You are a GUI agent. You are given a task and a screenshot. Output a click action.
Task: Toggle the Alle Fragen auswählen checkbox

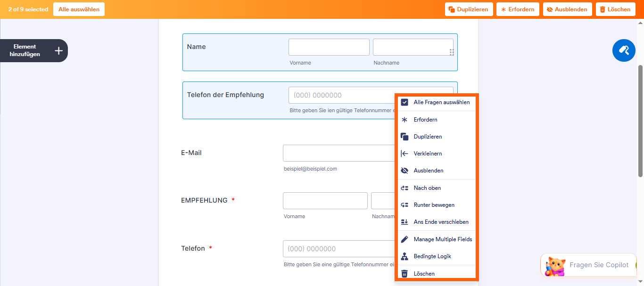tap(404, 102)
